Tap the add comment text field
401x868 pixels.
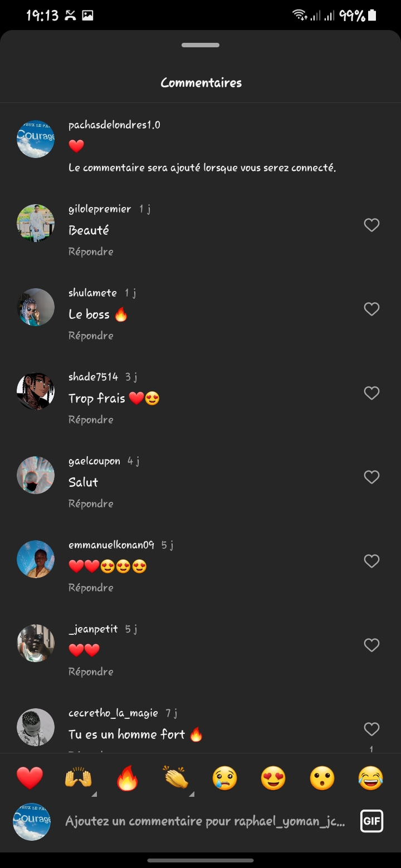click(205, 821)
